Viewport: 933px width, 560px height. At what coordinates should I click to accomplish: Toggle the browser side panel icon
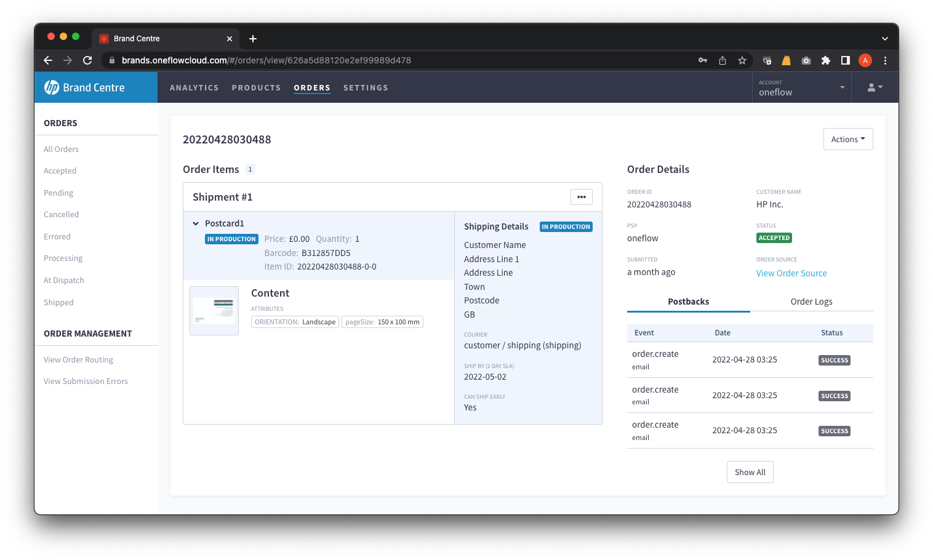point(846,60)
